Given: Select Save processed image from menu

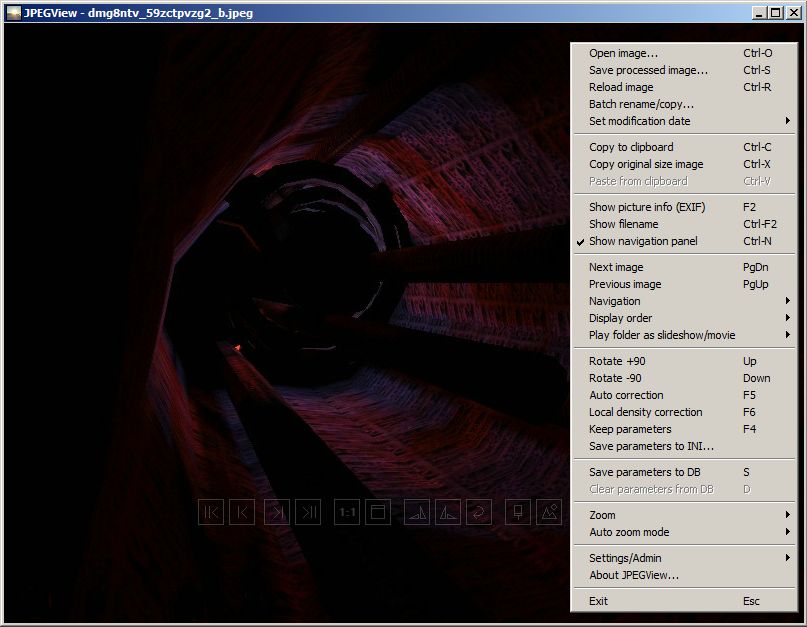Looking at the screenshot, I should coord(648,70).
